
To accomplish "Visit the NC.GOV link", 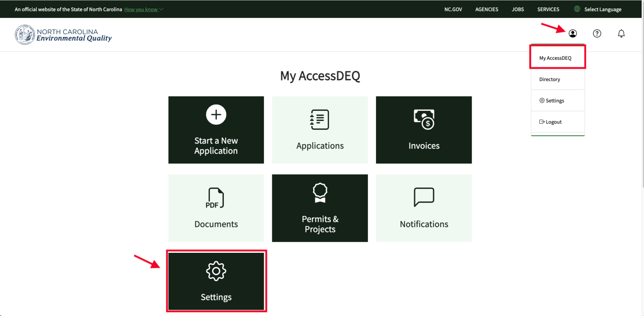I will click(x=453, y=9).
